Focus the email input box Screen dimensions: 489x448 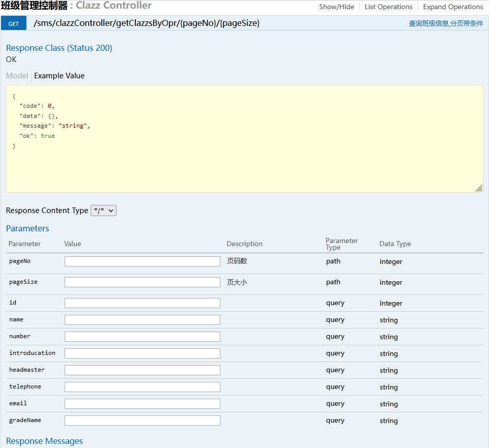click(x=142, y=404)
